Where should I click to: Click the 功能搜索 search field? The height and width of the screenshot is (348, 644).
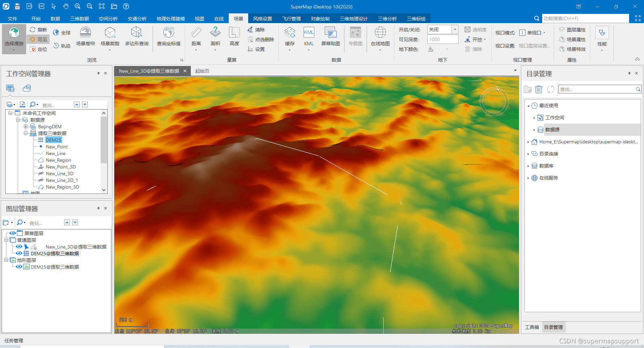tap(585, 18)
